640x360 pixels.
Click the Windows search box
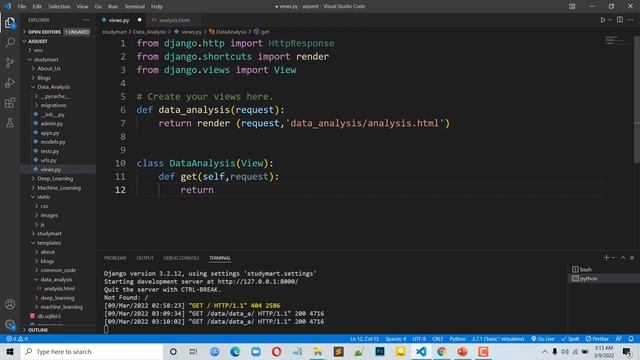92,351
